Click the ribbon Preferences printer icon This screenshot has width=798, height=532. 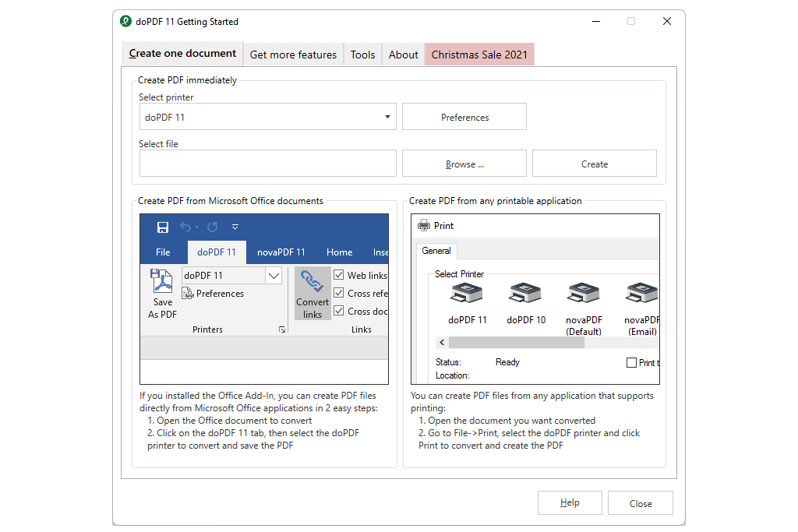point(188,294)
